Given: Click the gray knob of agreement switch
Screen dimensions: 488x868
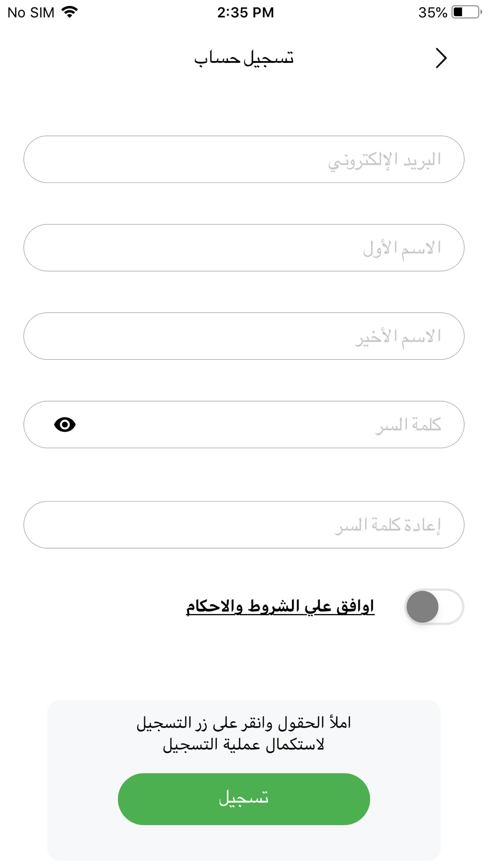Looking at the screenshot, I should click(x=423, y=607).
